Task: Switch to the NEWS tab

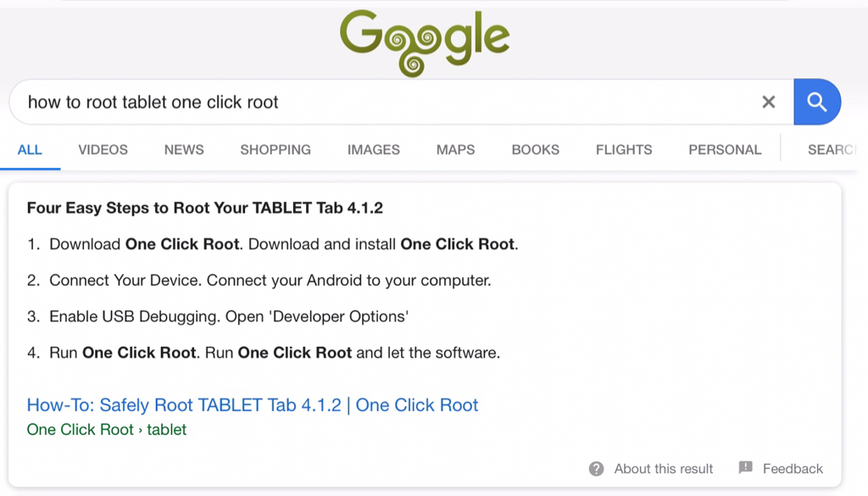Action: 184,149
